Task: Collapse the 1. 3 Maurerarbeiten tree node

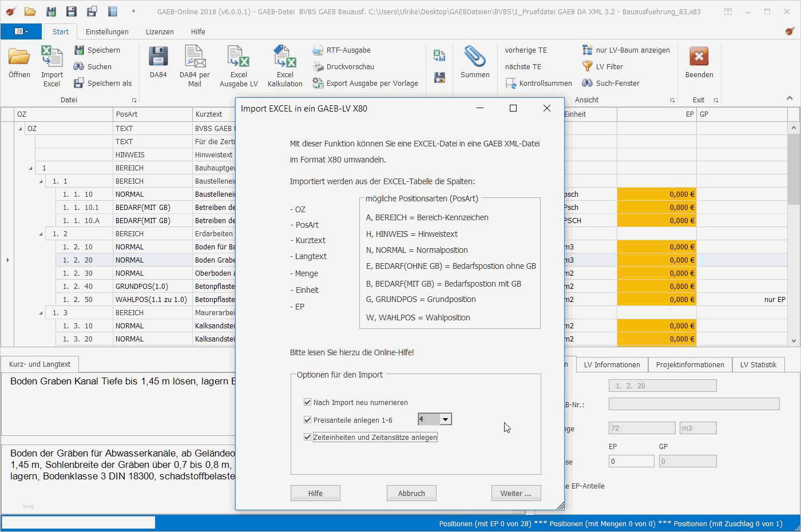Action: pyautogui.click(x=41, y=313)
